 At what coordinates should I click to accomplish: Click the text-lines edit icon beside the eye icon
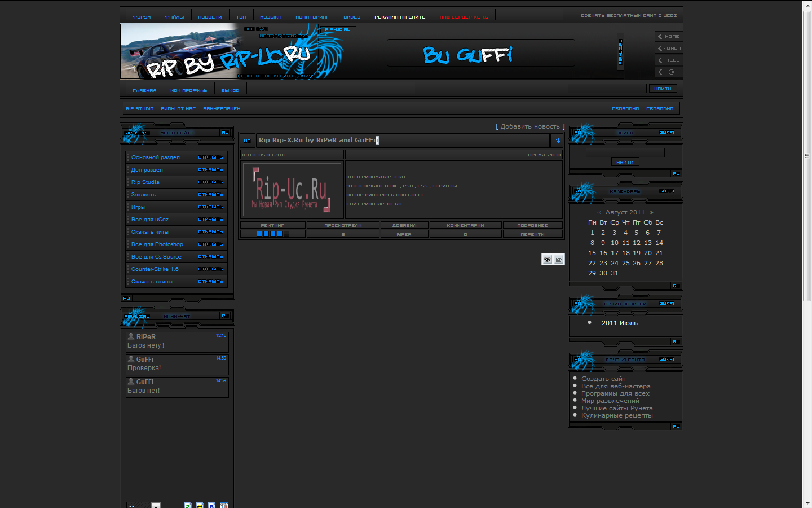[x=559, y=259]
